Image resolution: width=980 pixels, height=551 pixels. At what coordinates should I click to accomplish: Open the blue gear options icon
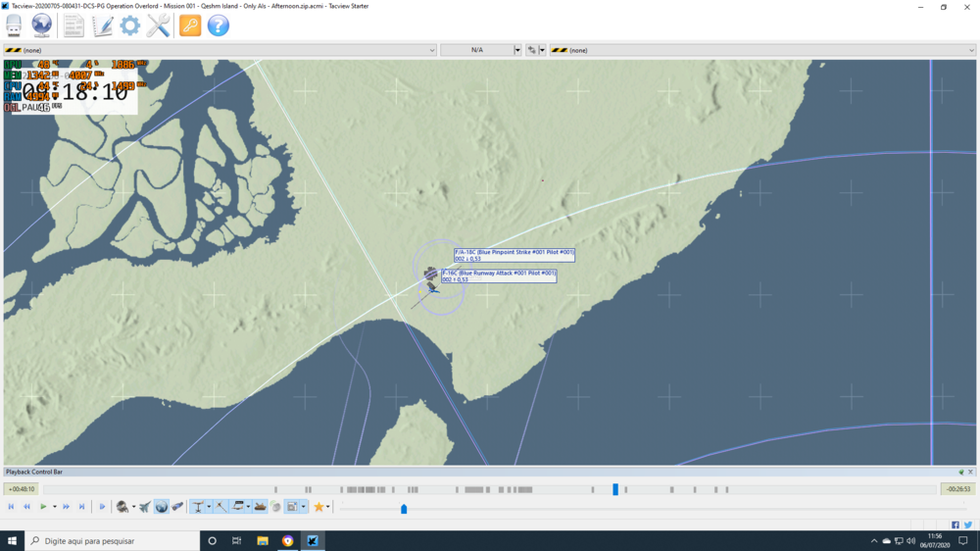[130, 25]
